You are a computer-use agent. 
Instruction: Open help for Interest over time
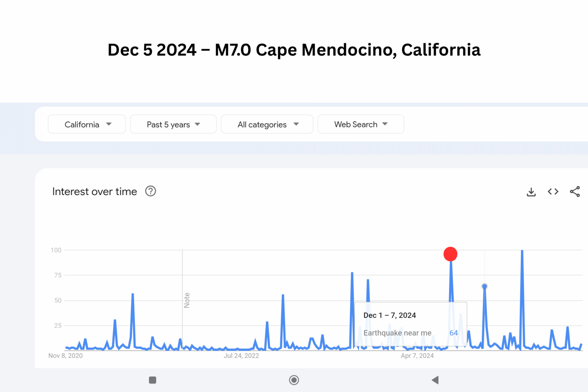[x=151, y=191]
